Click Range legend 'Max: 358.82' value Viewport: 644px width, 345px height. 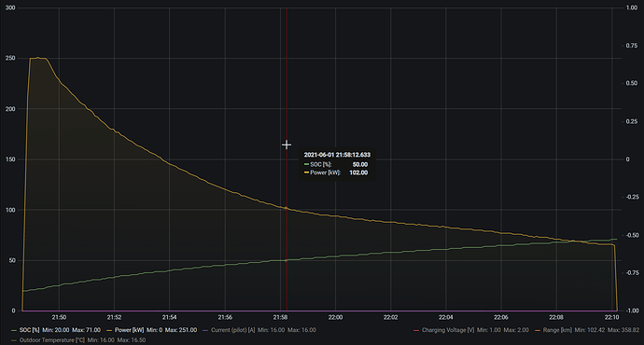tap(623, 330)
